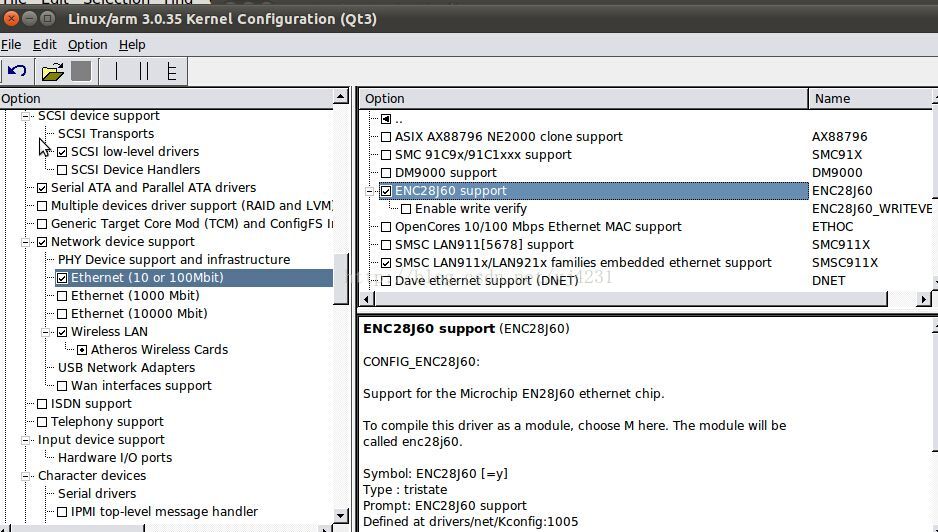The width and height of the screenshot is (938, 532).
Task: Click the Undo back arrow toolbar icon
Action: coord(17,72)
